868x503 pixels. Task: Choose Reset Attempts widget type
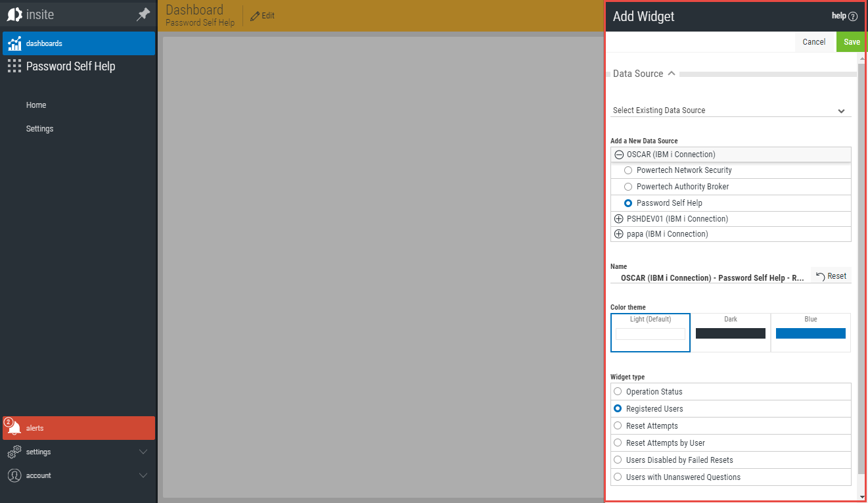tap(618, 425)
